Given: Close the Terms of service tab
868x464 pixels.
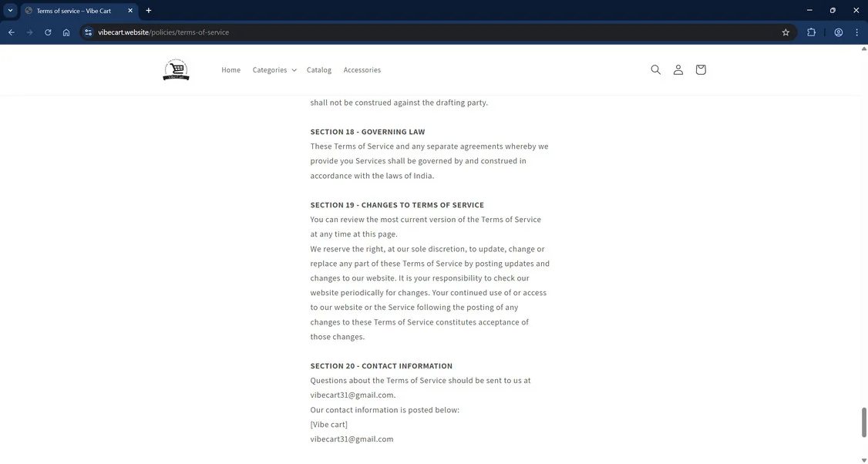Looking at the screenshot, I should pos(130,11).
